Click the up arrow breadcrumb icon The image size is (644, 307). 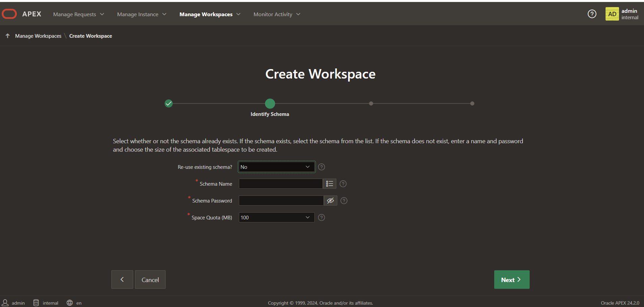7,36
